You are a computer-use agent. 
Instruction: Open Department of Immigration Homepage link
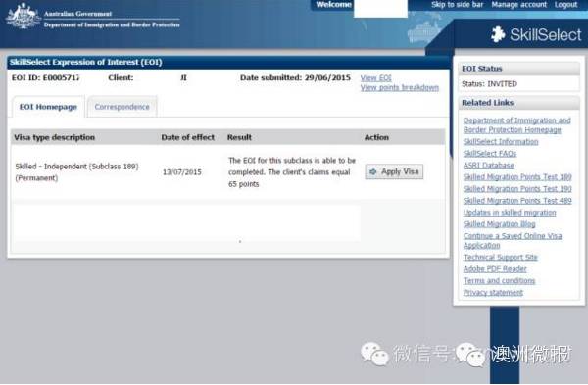click(x=516, y=125)
